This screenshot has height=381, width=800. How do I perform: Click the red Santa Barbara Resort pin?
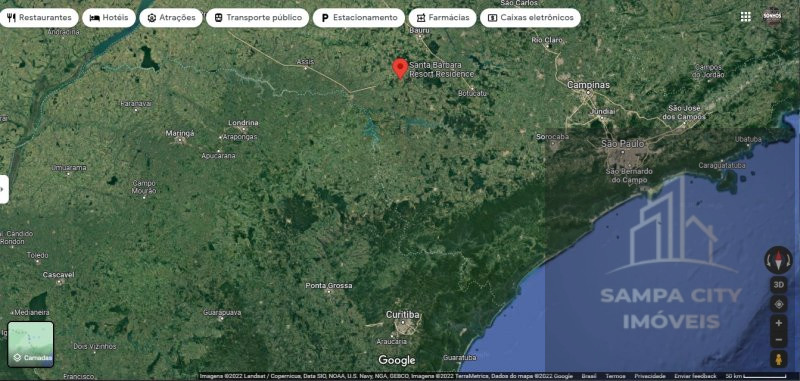tap(400, 69)
